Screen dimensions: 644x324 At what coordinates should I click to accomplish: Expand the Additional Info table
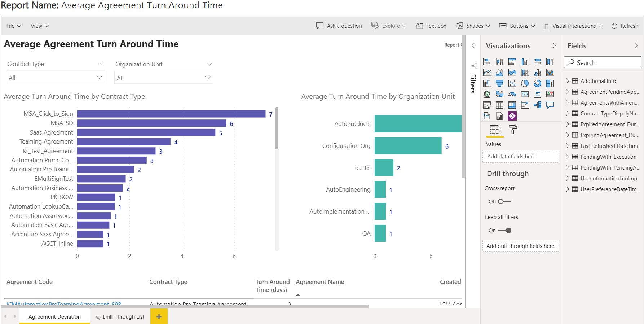pyautogui.click(x=568, y=81)
